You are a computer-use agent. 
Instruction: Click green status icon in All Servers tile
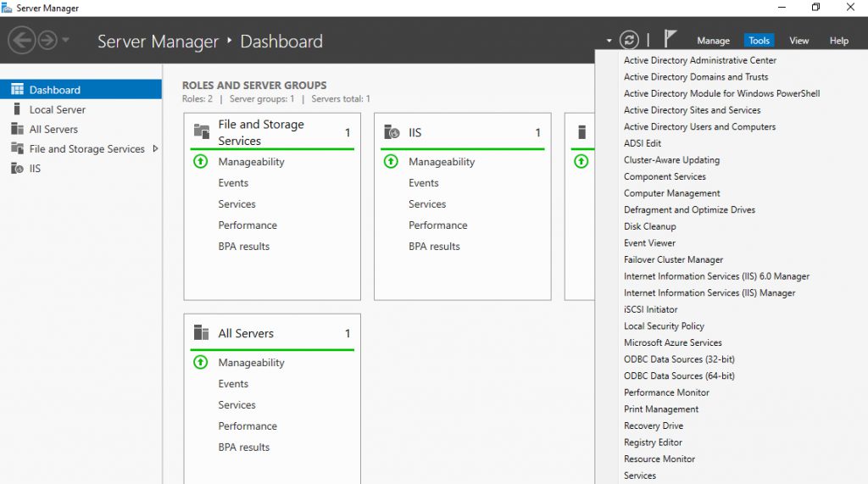click(x=200, y=362)
